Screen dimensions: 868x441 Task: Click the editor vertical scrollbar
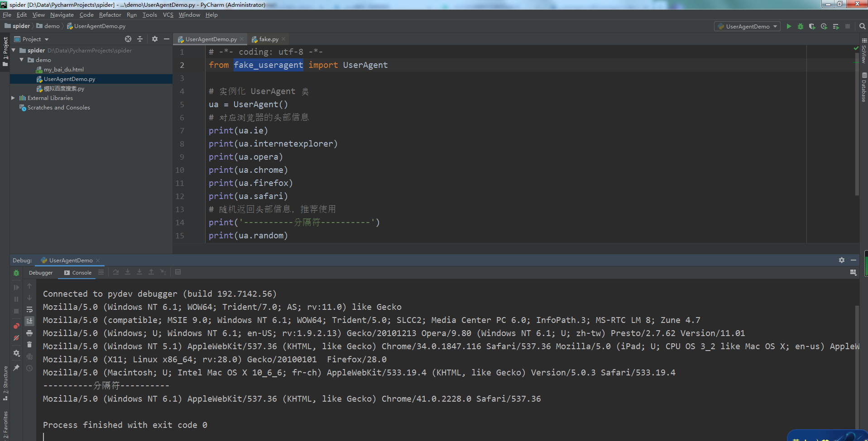857,124
